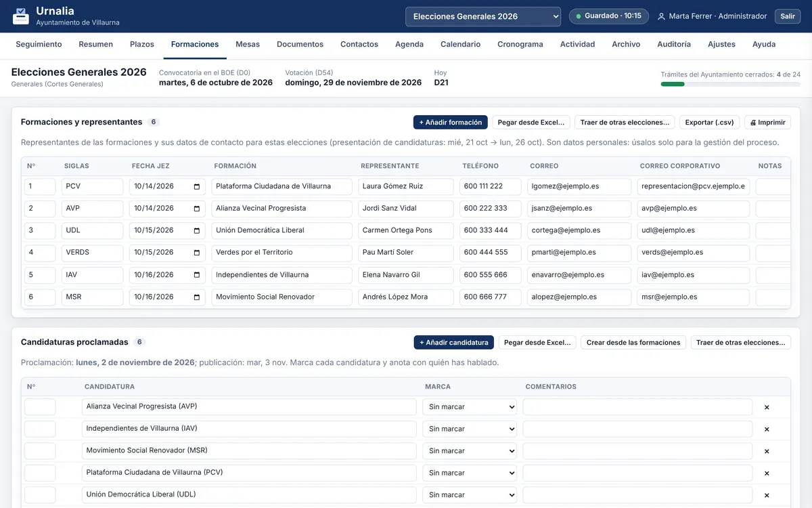Expand the Marca dropdown for Independientes de Villaurna
The image size is (812, 508).
tap(470, 429)
